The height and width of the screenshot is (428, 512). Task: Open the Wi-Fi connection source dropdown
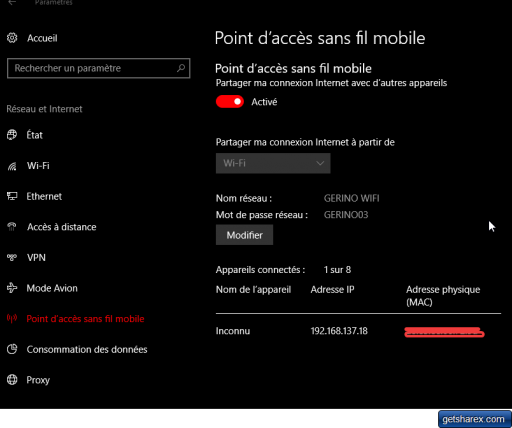[273, 163]
